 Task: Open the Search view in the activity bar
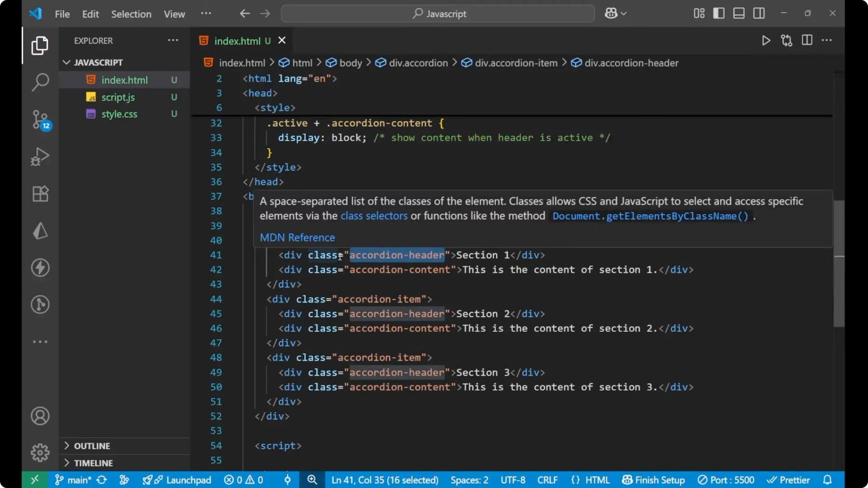40,83
